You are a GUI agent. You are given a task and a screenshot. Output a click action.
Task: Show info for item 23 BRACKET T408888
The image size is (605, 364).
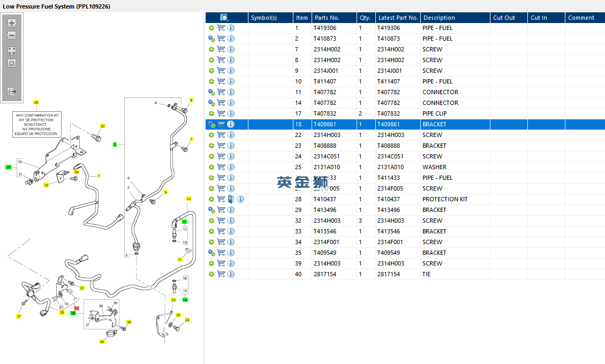[x=231, y=146]
